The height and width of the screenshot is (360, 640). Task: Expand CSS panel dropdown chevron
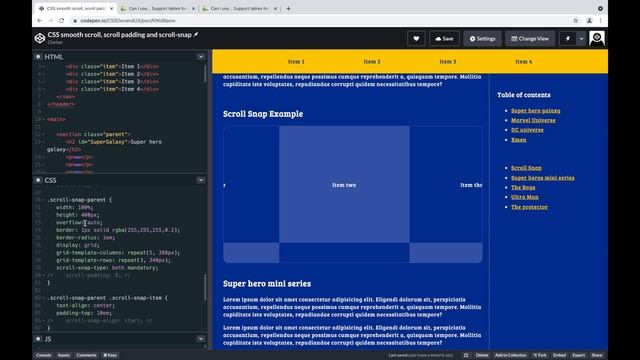click(x=201, y=180)
